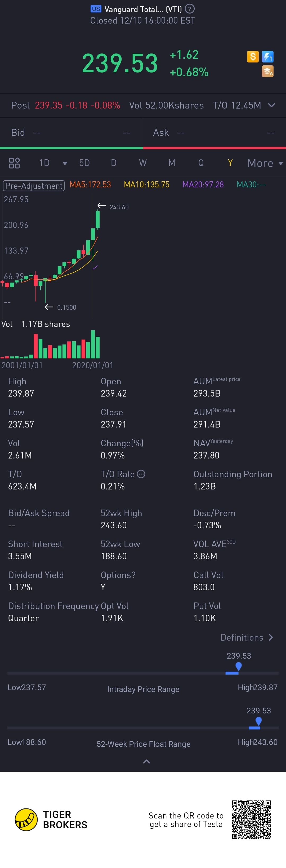Toggle the Pre-Adjustment price setting
This screenshot has width=286, height=868.
coord(33,186)
